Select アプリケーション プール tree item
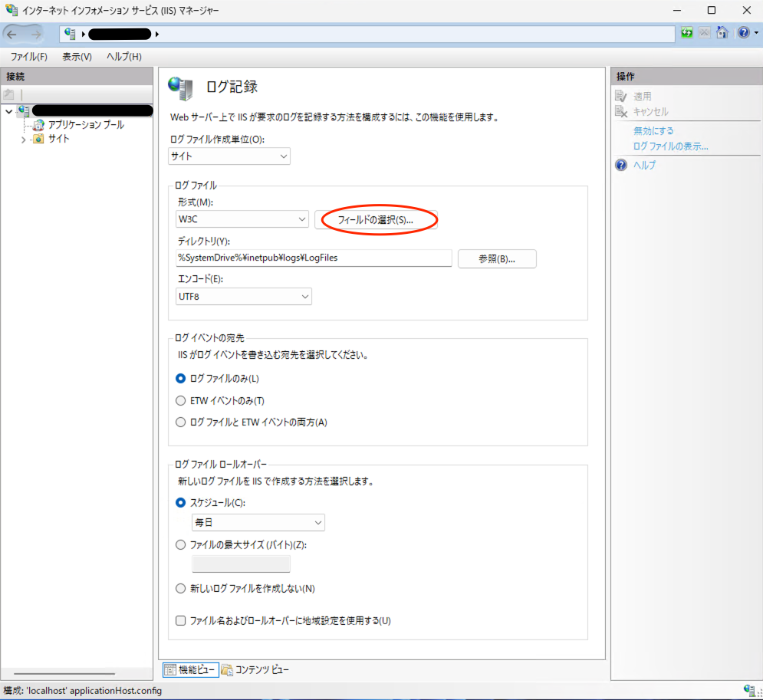This screenshot has height=700, width=763. pyautogui.click(x=86, y=125)
